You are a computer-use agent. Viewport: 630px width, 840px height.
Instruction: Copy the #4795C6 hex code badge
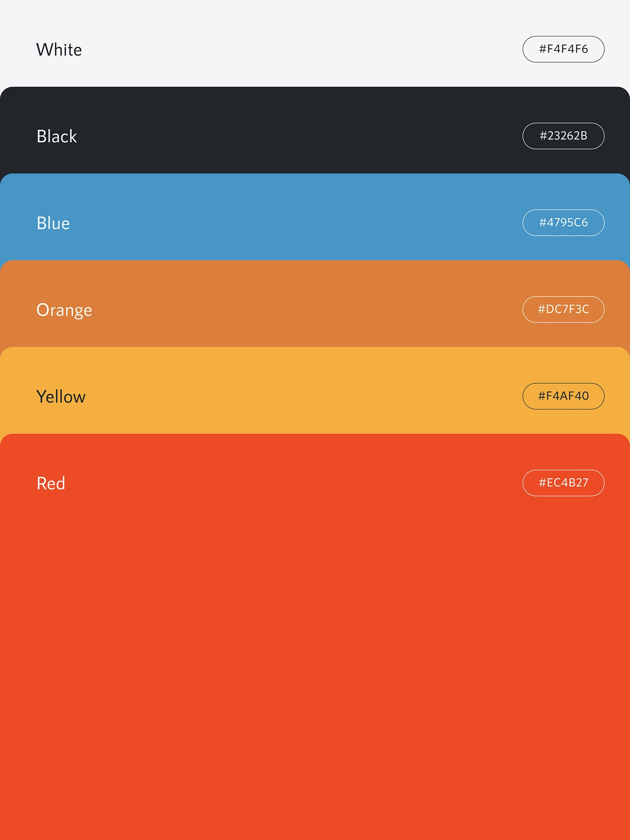[563, 223]
